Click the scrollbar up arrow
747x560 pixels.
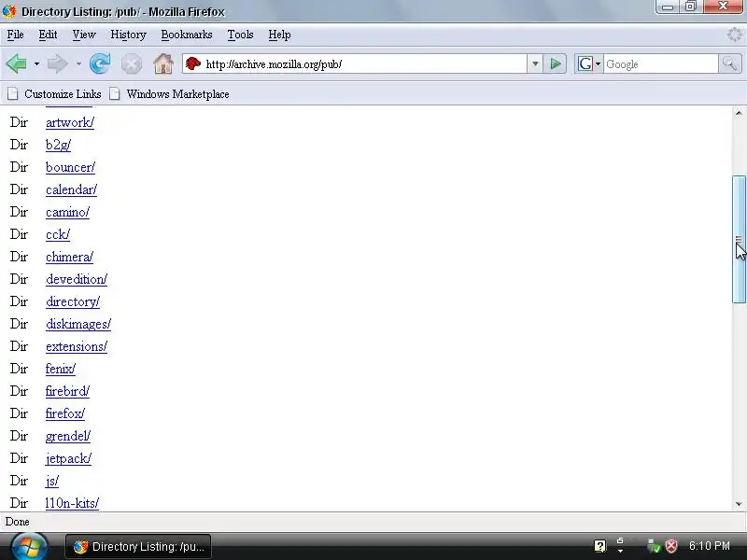739,113
